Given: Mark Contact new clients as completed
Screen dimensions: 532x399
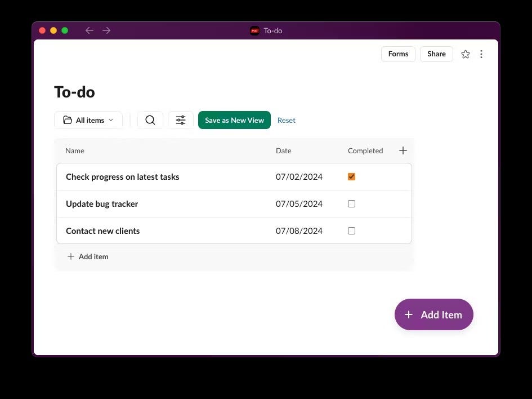Looking at the screenshot, I should click(x=351, y=230).
